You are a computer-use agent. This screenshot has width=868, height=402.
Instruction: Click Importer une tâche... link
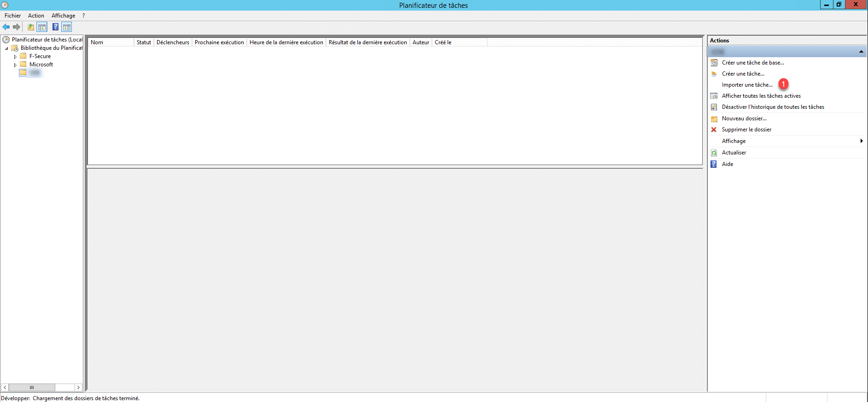(x=747, y=85)
